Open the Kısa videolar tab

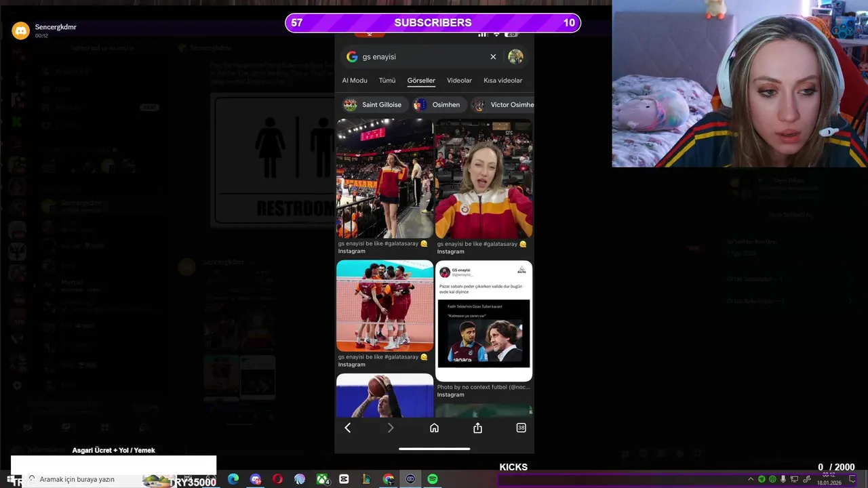point(502,81)
